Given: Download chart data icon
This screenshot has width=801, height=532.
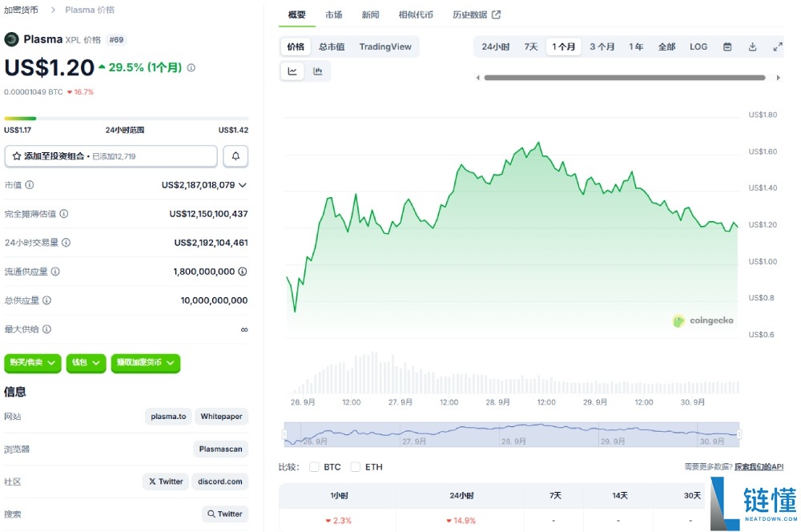Looking at the screenshot, I should point(752,46).
